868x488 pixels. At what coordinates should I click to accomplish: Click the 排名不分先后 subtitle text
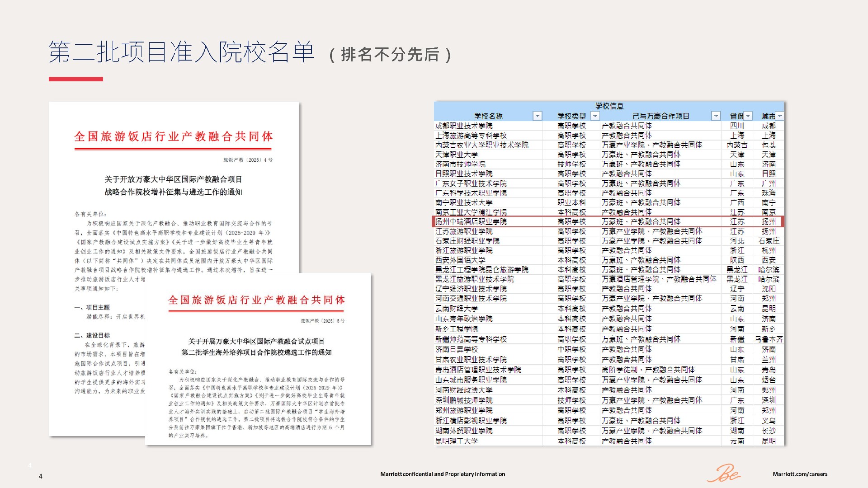[x=390, y=55]
